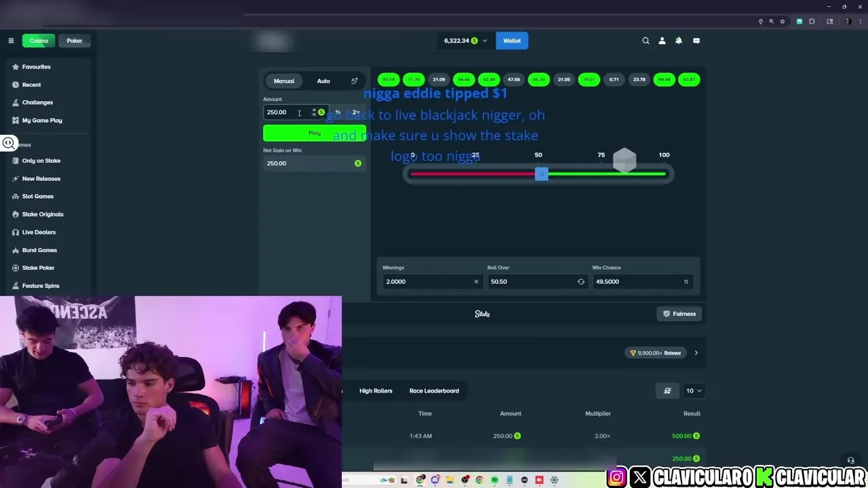Click the Live Dealers sidebar icon
This screenshot has width=868, height=488.
point(16,232)
